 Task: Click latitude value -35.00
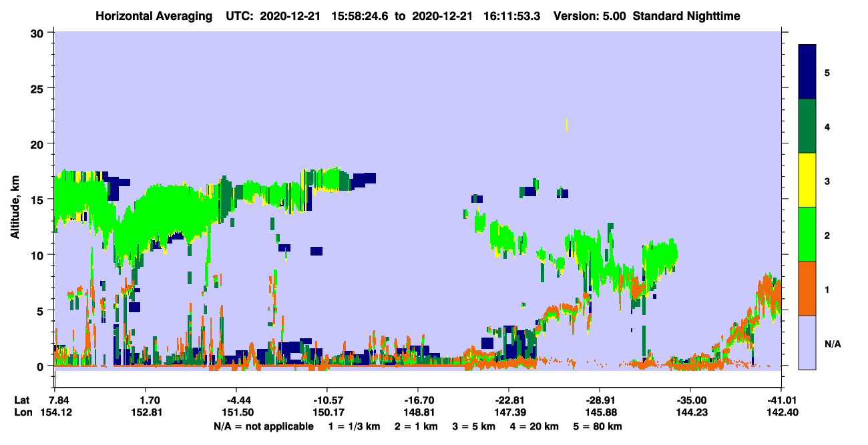690,400
